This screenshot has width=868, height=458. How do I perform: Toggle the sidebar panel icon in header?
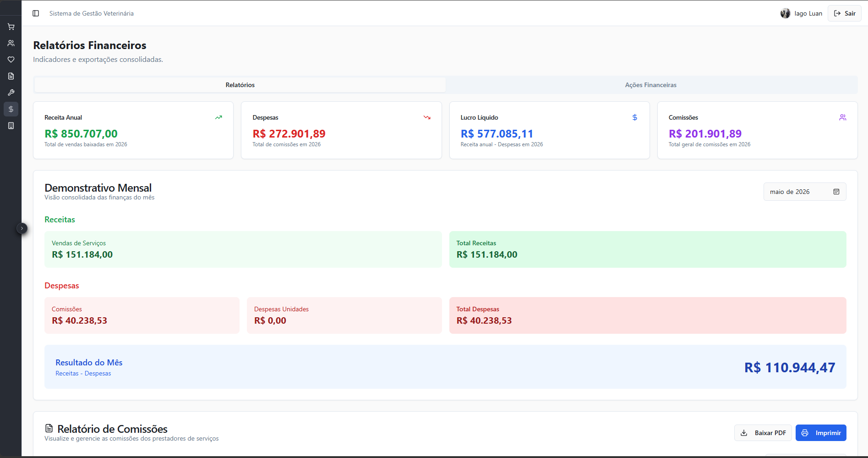(x=36, y=13)
